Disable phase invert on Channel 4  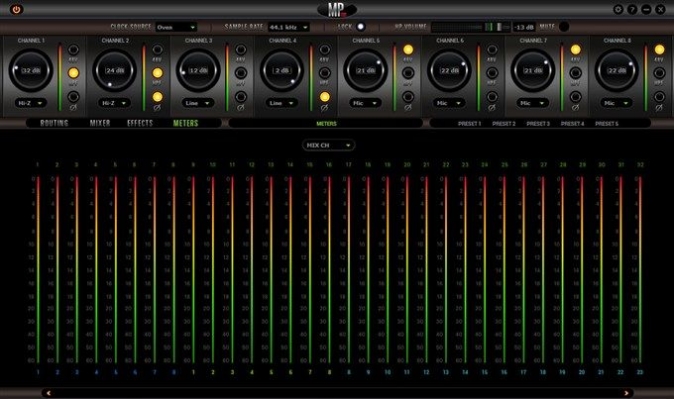click(x=325, y=97)
